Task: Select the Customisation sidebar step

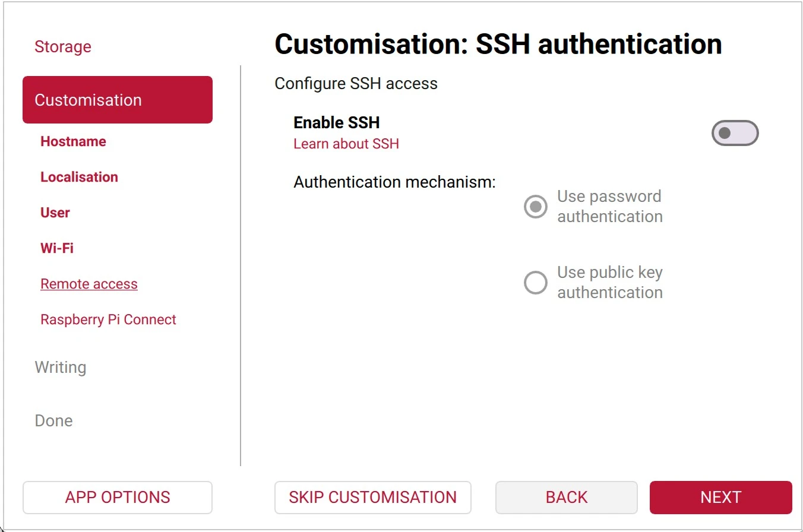Action: click(118, 100)
